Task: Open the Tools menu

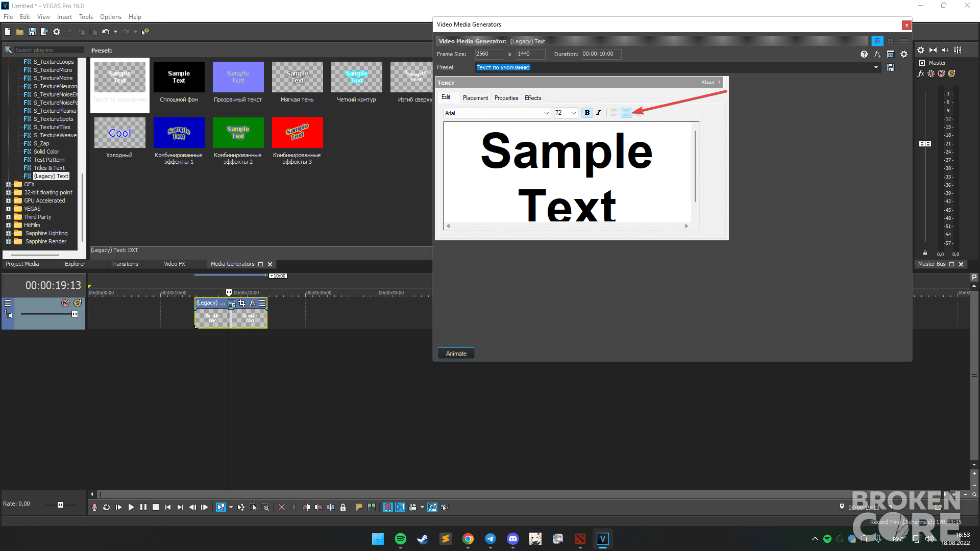Action: (86, 17)
